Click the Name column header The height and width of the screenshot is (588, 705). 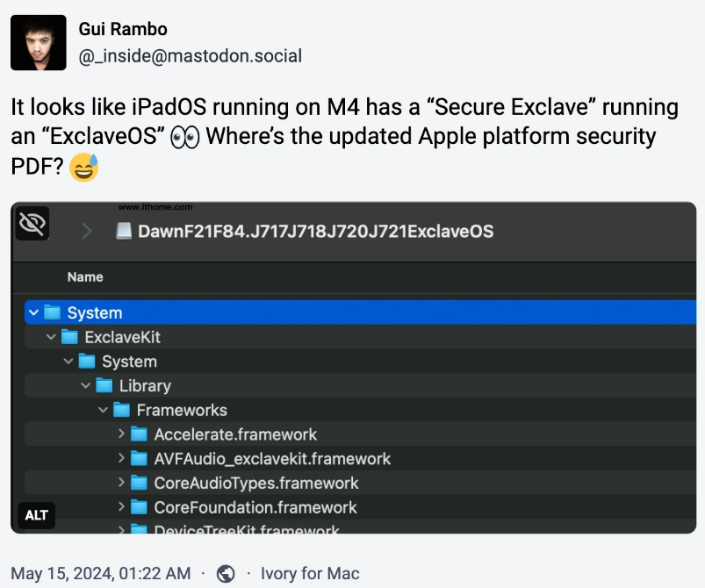click(85, 277)
